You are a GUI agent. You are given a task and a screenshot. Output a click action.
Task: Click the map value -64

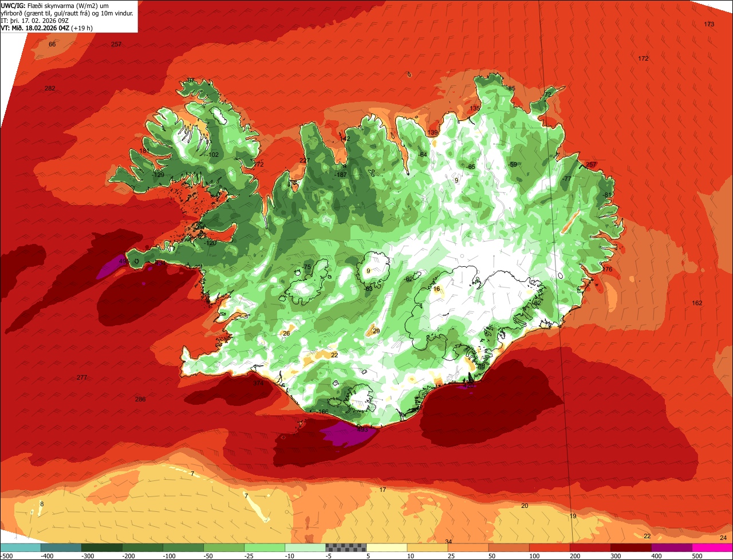(x=423, y=155)
